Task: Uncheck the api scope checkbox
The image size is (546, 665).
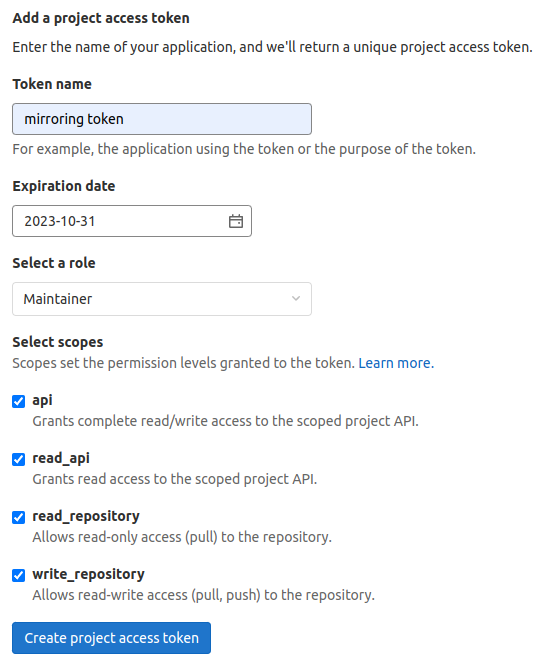Action: [19, 401]
